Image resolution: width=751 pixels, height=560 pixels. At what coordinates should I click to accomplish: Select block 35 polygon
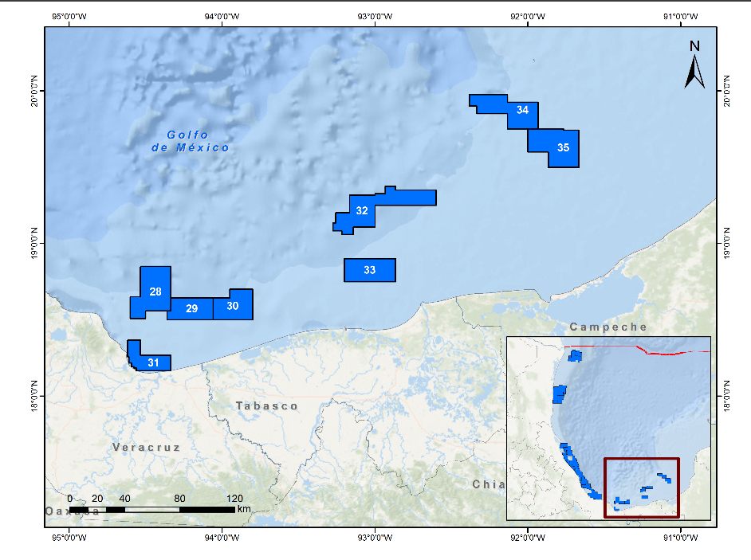tap(562, 147)
